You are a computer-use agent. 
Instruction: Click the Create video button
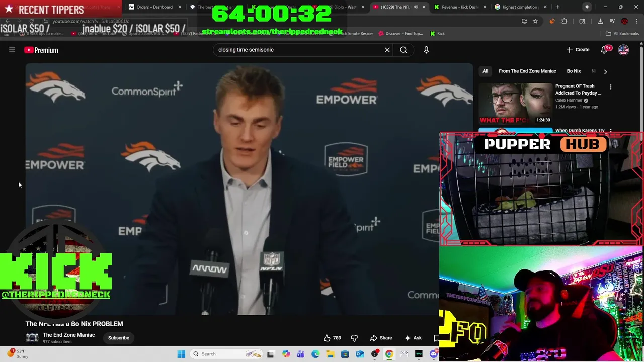pyautogui.click(x=578, y=50)
